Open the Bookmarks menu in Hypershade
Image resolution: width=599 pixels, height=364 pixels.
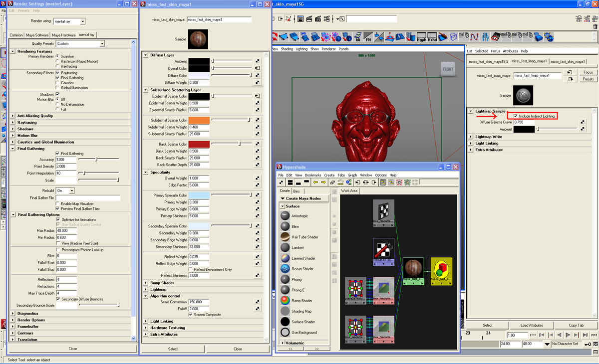point(313,175)
